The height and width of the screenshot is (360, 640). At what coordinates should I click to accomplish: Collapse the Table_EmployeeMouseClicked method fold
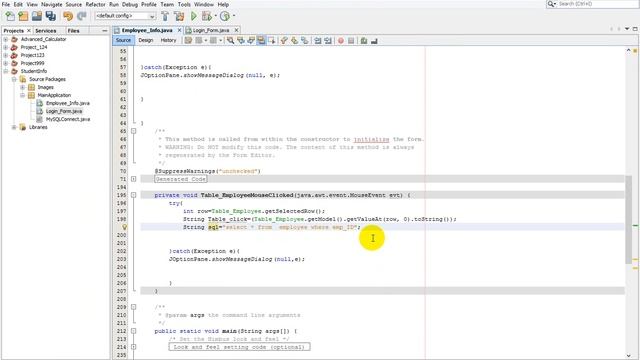[x=133, y=195]
